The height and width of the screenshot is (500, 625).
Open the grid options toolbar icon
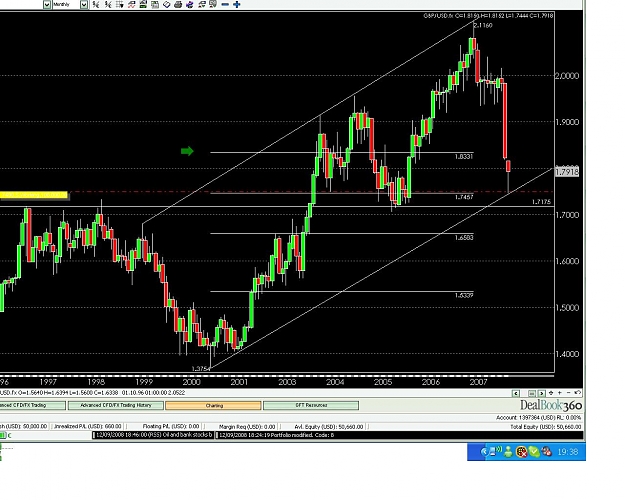click(x=120, y=4)
